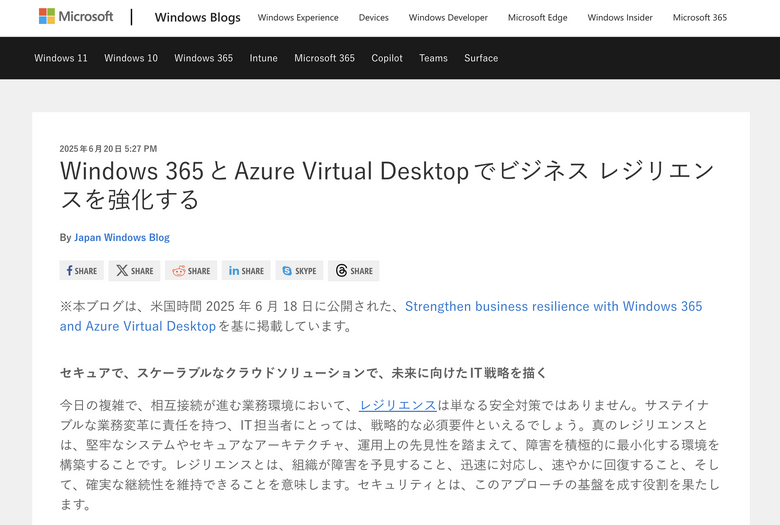Image resolution: width=780 pixels, height=525 pixels.
Task: Share the article on Threads
Action: pyautogui.click(x=354, y=271)
